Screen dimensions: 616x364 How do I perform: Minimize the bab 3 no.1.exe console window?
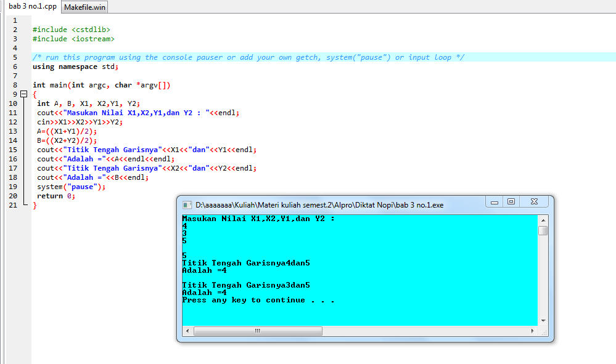tap(495, 202)
